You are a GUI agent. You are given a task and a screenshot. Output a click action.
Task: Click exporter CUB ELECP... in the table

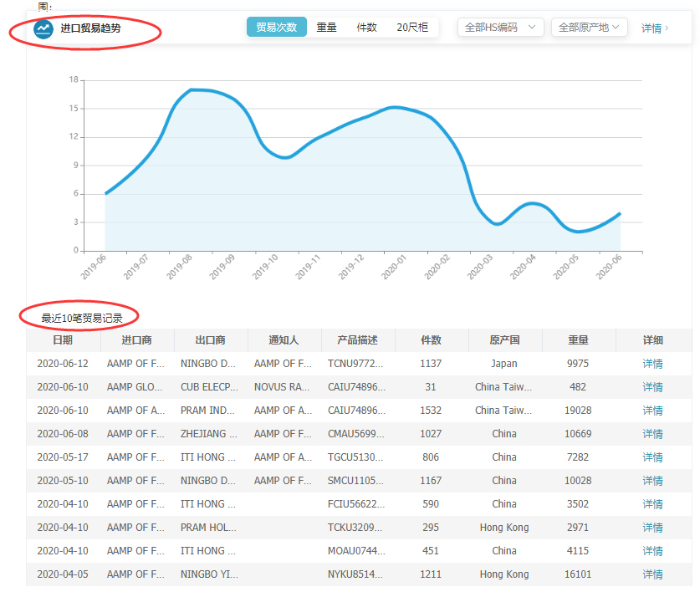(208, 387)
